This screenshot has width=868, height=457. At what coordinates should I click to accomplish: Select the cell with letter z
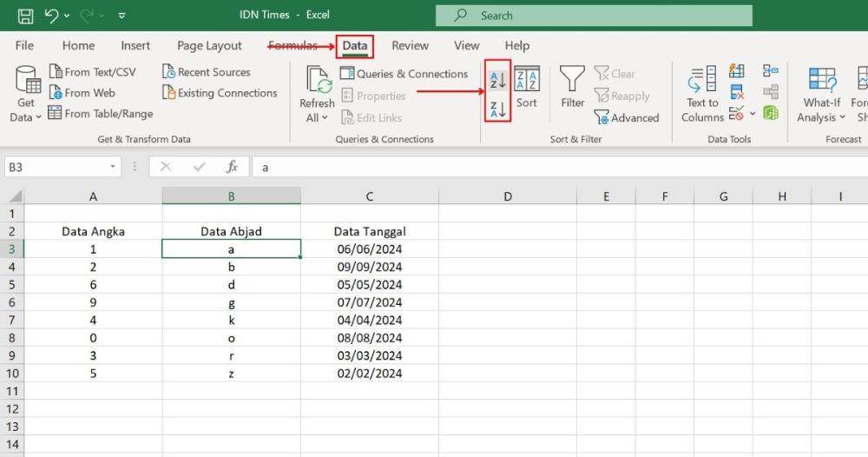pyautogui.click(x=232, y=374)
